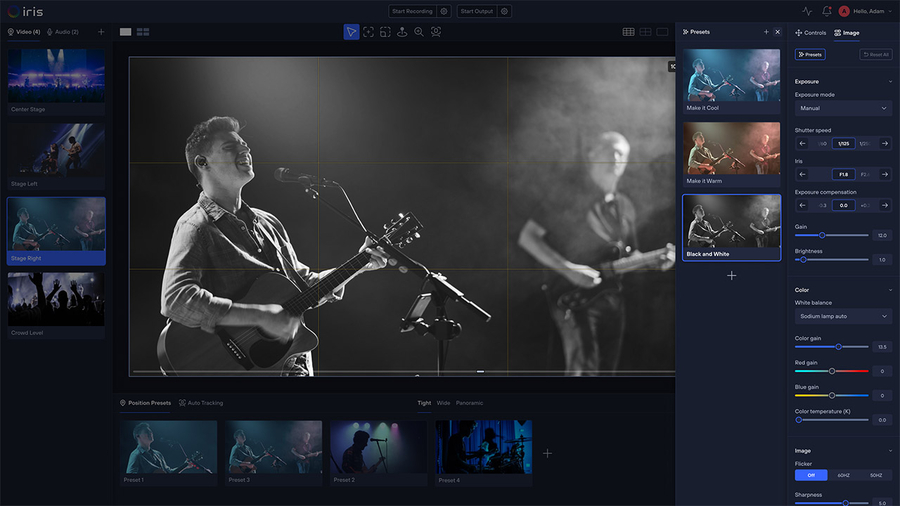
Task: Click the face tracking tool icon
Action: (436, 32)
